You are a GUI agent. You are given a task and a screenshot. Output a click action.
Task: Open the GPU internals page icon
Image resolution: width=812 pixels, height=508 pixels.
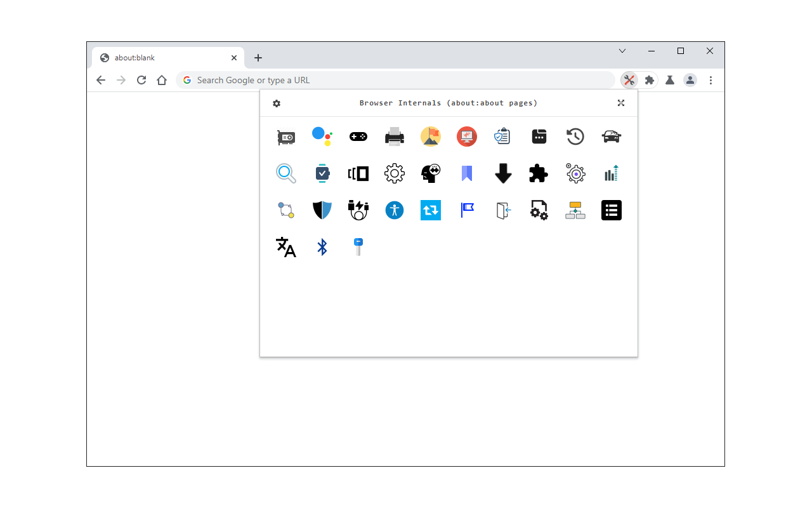[285, 136]
